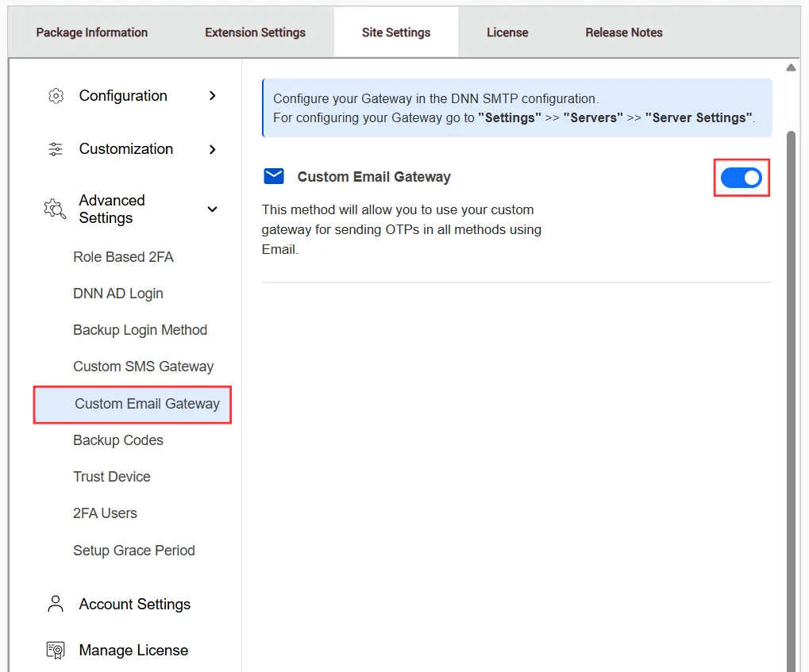Viewport: 809px width, 672px height.
Task: Click the Advanced Settings icon
Action: 54,209
